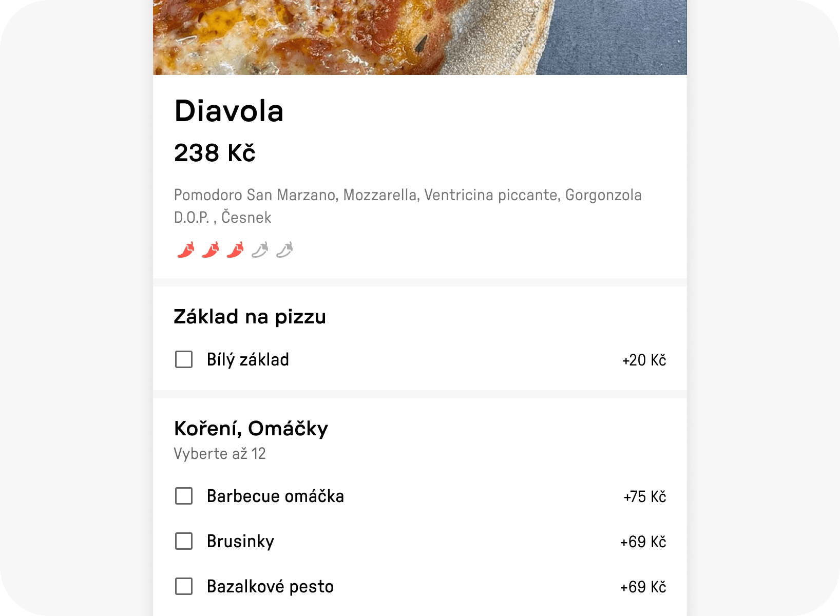Click the middle chili of the heat rating
The width and height of the screenshot is (840, 616).
pos(235,250)
